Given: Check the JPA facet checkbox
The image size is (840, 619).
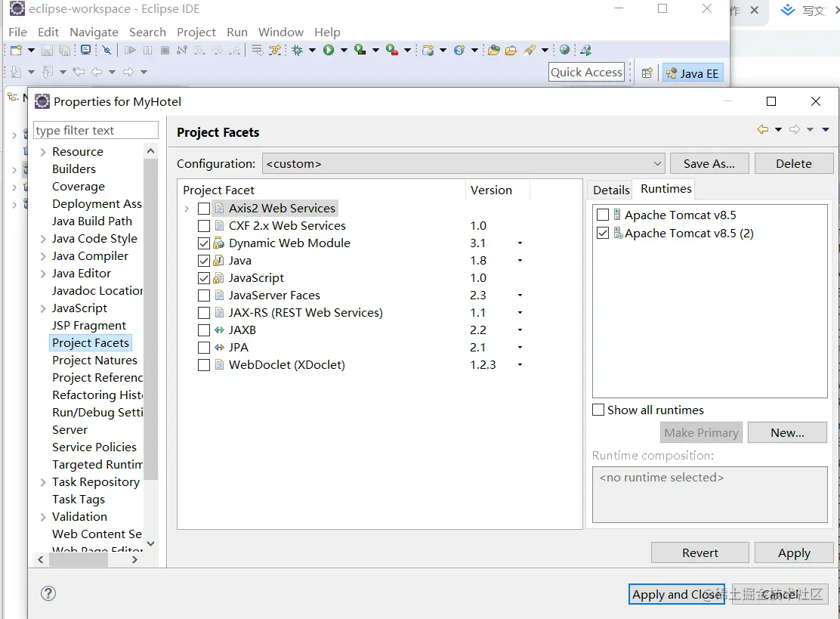Looking at the screenshot, I should 203,347.
